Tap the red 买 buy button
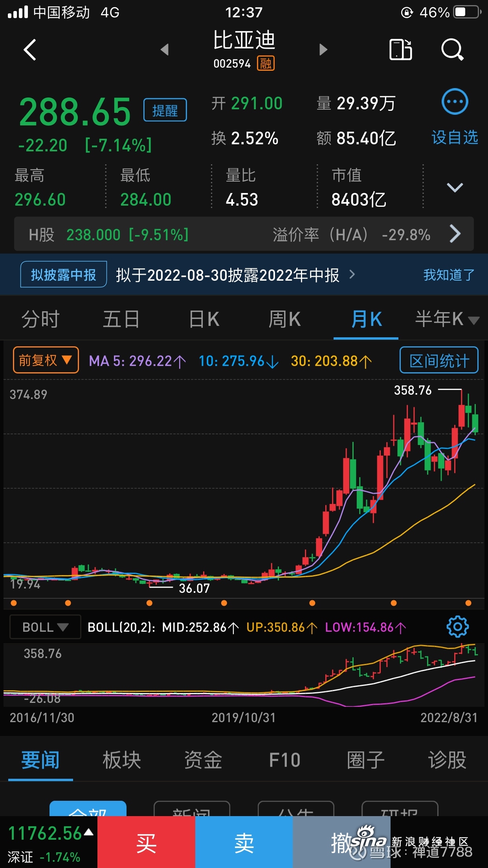The image size is (488, 868). tap(146, 842)
